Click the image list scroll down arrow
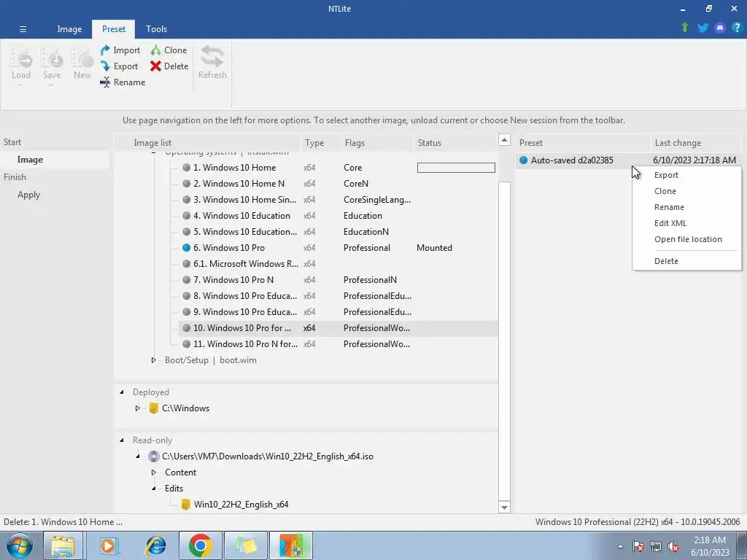This screenshot has height=560, width=747. (504, 507)
